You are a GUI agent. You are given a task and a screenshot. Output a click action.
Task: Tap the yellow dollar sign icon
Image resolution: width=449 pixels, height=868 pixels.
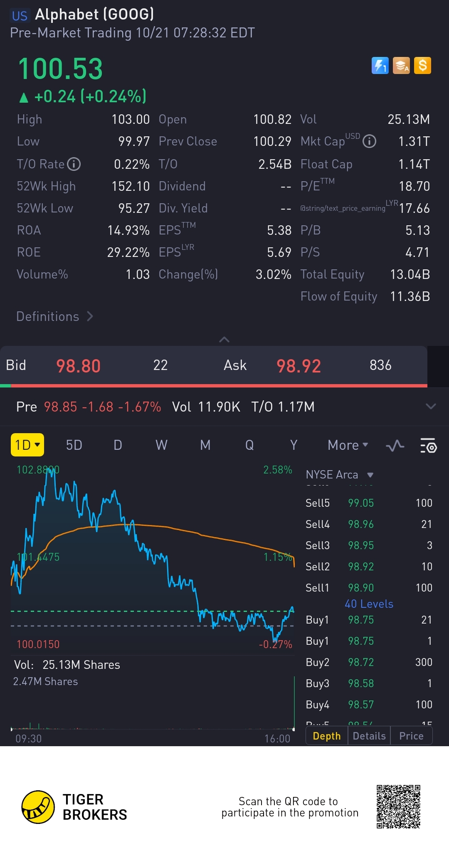[422, 66]
